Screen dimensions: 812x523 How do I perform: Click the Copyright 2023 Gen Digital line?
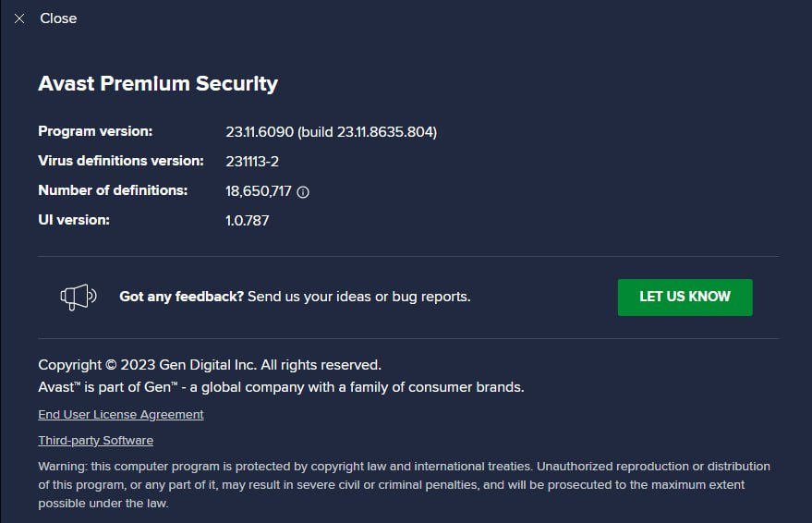pos(210,365)
